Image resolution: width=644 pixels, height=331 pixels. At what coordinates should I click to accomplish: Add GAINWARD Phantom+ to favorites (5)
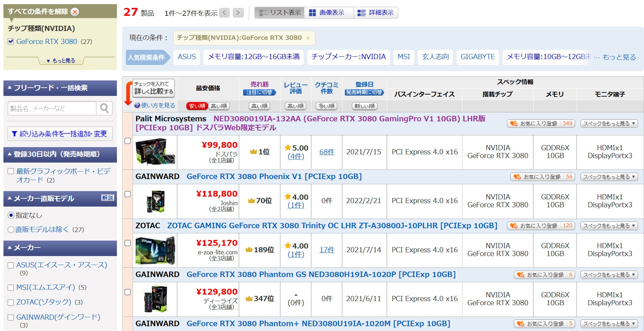[x=544, y=324]
